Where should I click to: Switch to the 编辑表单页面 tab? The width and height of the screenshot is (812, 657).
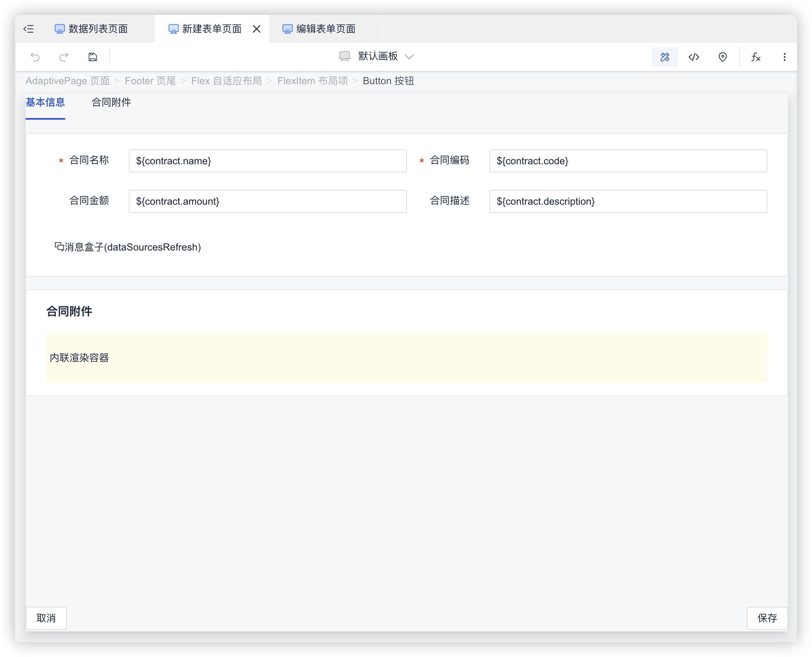(326, 29)
